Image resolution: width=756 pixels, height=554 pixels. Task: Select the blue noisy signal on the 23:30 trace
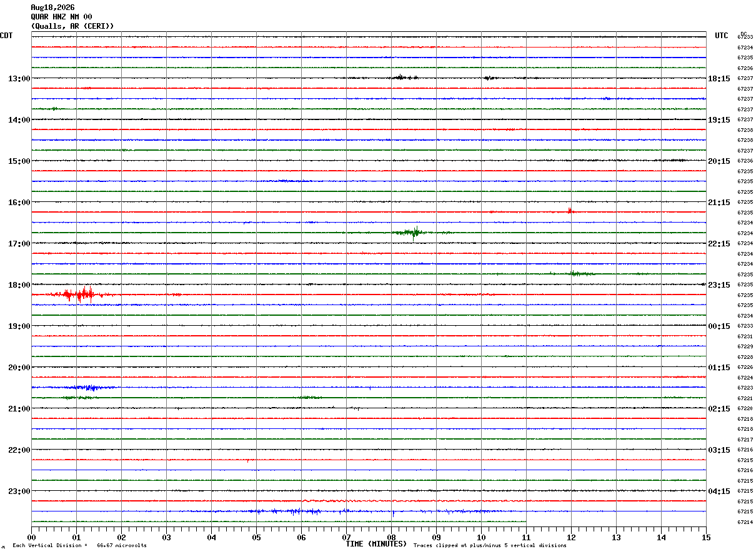pos(300,511)
